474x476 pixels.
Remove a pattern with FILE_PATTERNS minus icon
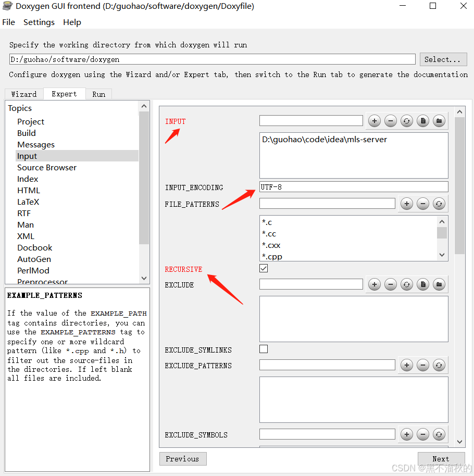click(422, 204)
